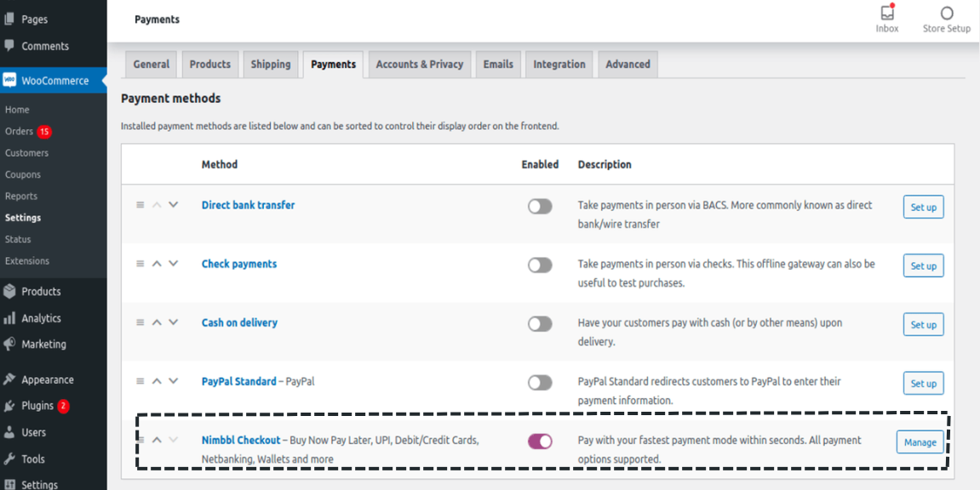
Task: Click the Orders count badge 15
Action: pyautogui.click(x=43, y=132)
